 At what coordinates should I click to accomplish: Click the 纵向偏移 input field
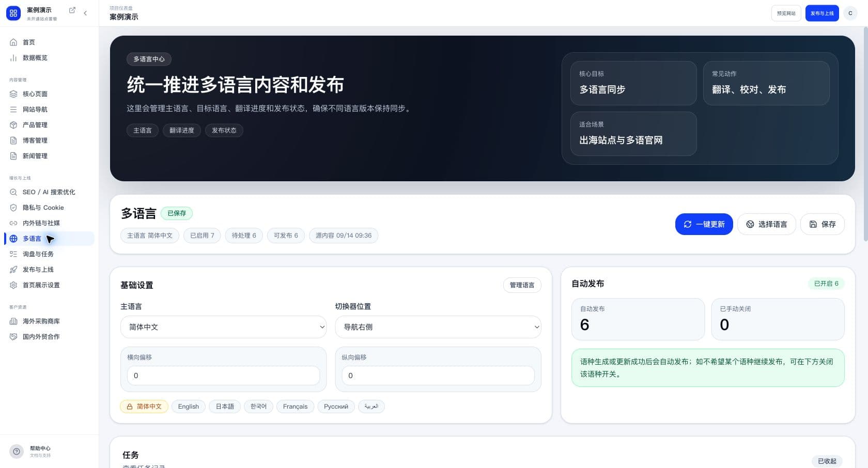pos(438,376)
